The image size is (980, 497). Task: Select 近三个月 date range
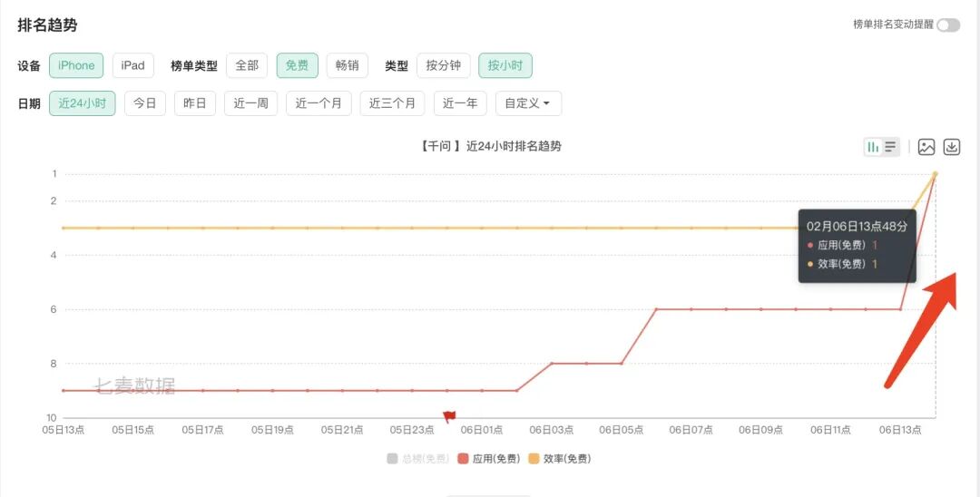[392, 103]
